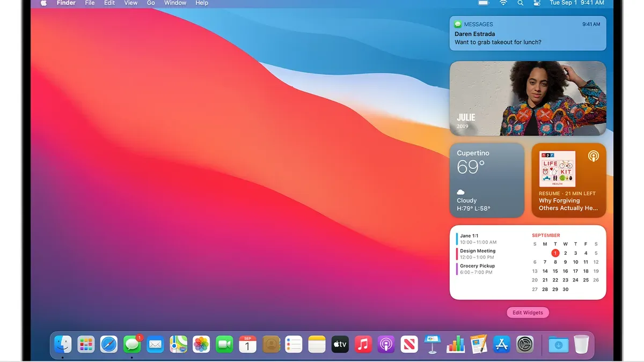Launch News app from the Dock
This screenshot has height=362, width=644.
[409, 344]
